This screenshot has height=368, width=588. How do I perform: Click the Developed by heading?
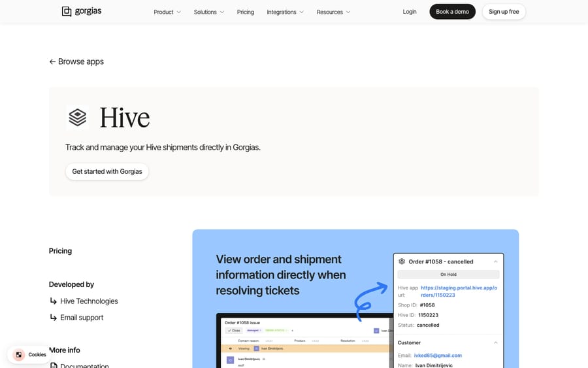(71, 284)
